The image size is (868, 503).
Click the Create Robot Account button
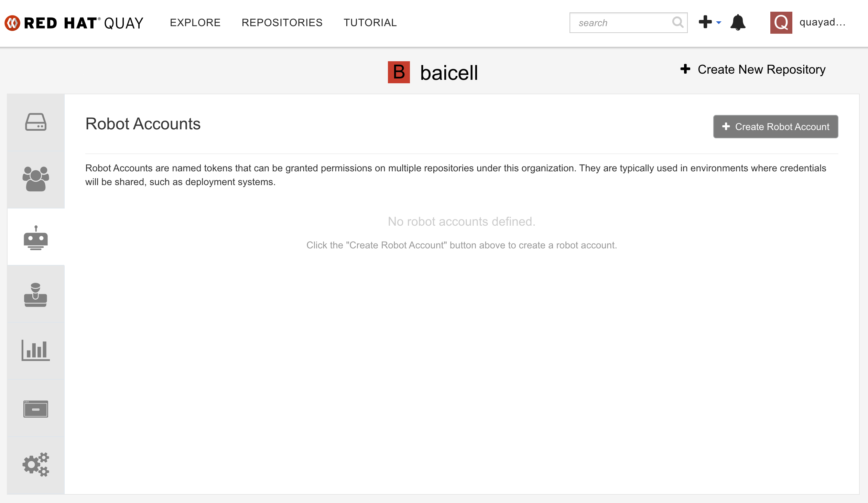click(x=775, y=127)
